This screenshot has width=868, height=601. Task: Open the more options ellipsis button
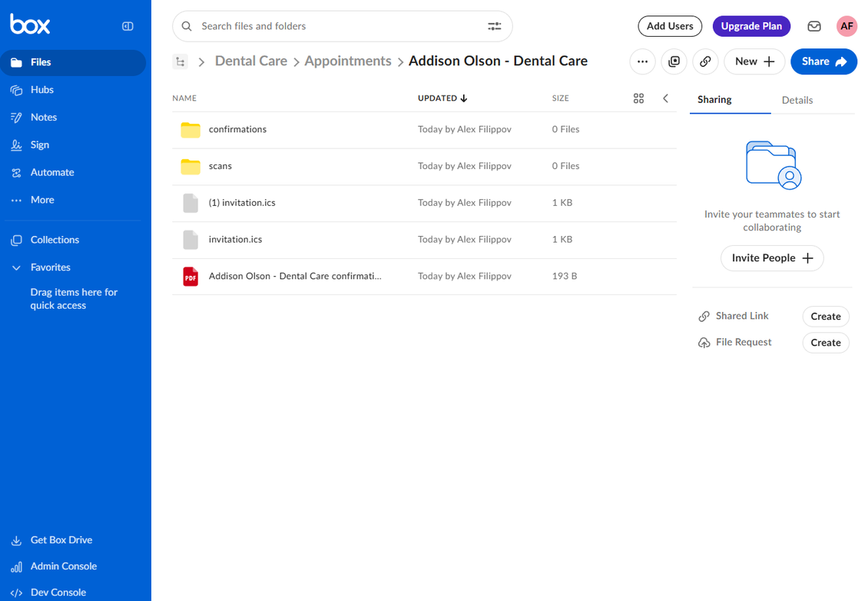[x=643, y=61]
